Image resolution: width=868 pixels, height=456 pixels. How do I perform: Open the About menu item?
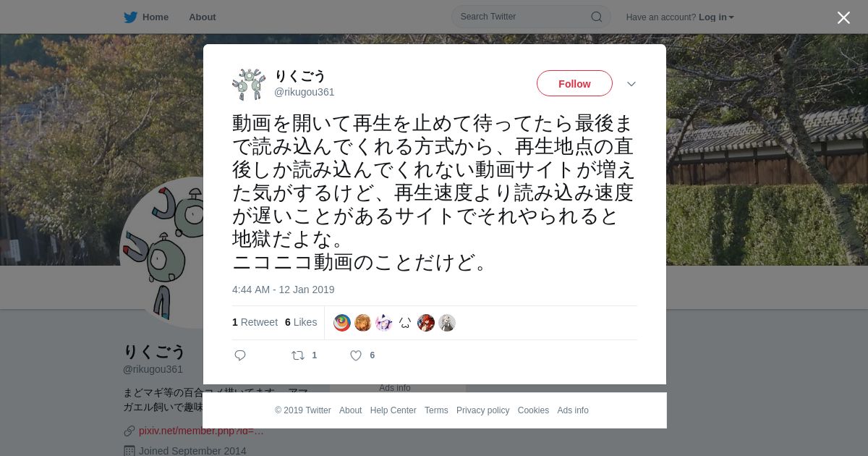pos(202,17)
